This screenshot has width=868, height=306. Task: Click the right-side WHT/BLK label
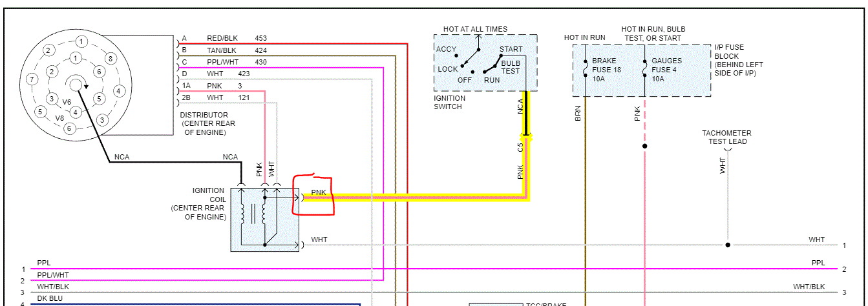click(x=809, y=287)
